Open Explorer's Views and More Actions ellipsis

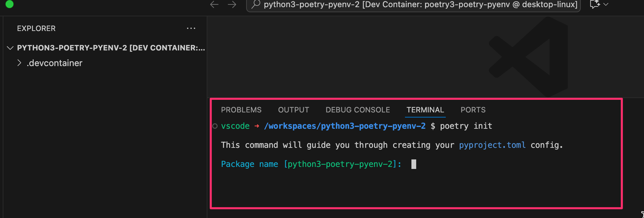pyautogui.click(x=191, y=28)
